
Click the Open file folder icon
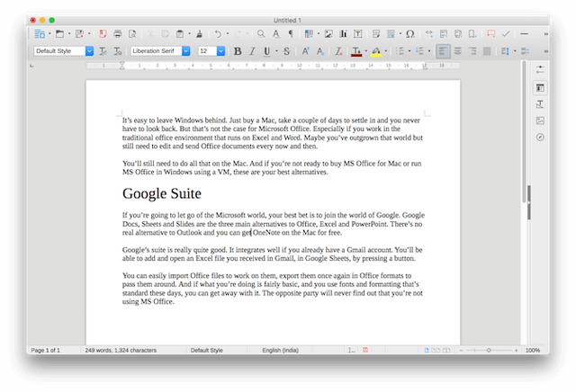[59, 34]
